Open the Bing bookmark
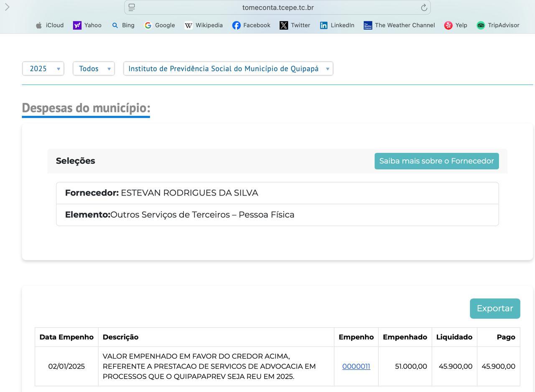This screenshot has width=535, height=392. click(x=123, y=25)
